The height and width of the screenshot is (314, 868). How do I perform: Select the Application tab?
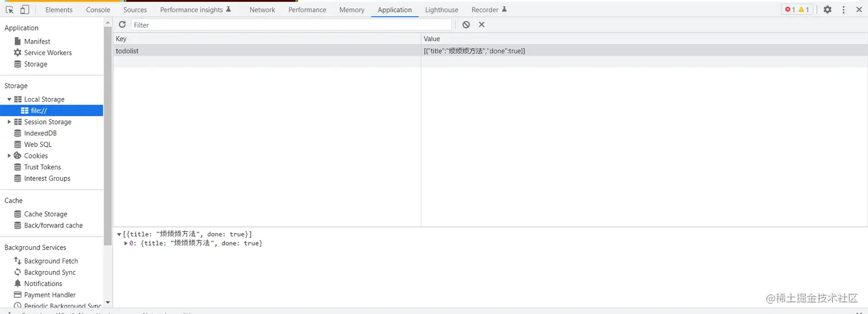pyautogui.click(x=395, y=10)
